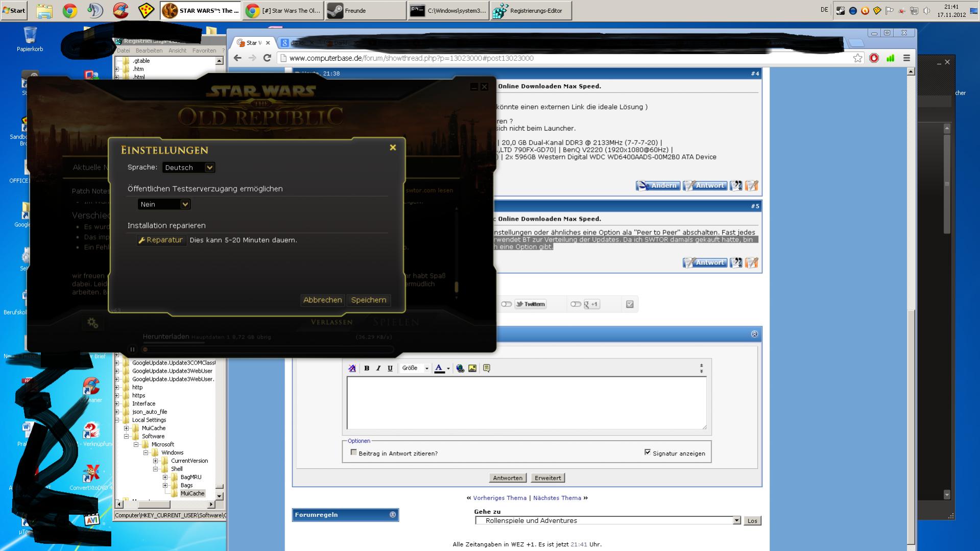980x551 pixels.
Task: Toggle bold in reply editor
Action: (x=367, y=368)
